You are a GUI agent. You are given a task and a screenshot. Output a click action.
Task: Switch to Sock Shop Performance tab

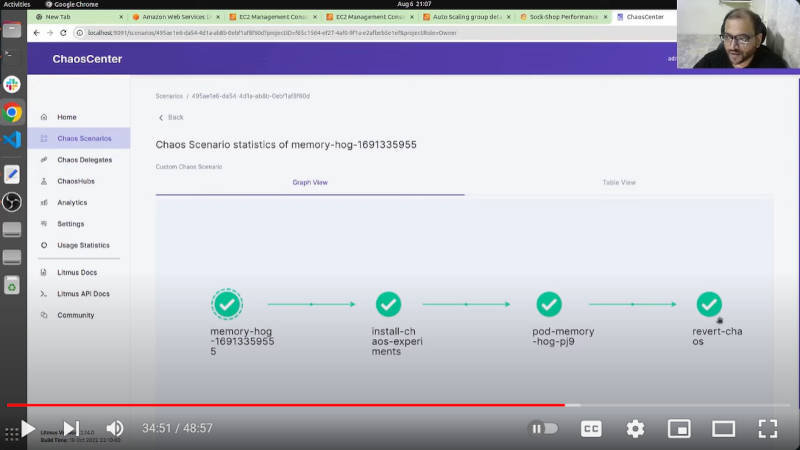coord(562,17)
